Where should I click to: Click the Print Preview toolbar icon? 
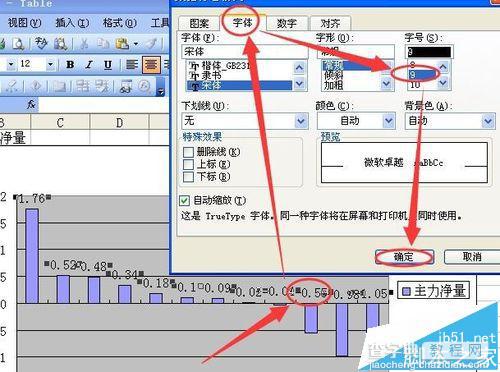click(17, 44)
